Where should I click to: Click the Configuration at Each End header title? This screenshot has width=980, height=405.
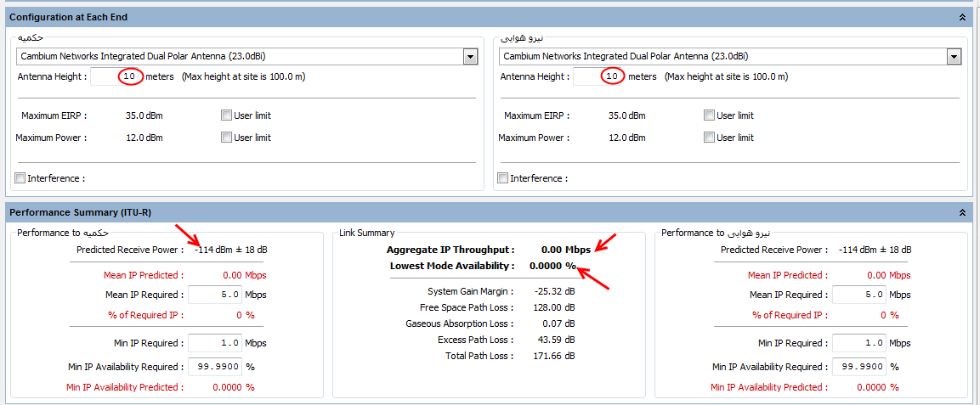click(69, 18)
